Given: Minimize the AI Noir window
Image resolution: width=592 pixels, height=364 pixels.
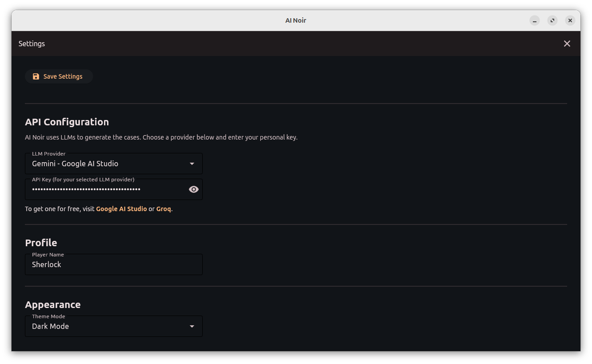Looking at the screenshot, I should [535, 20].
